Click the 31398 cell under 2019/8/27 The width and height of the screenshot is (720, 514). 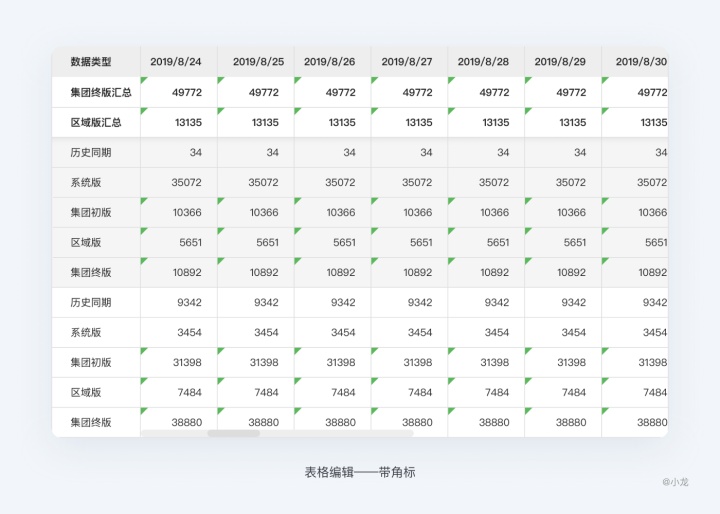tap(410, 362)
